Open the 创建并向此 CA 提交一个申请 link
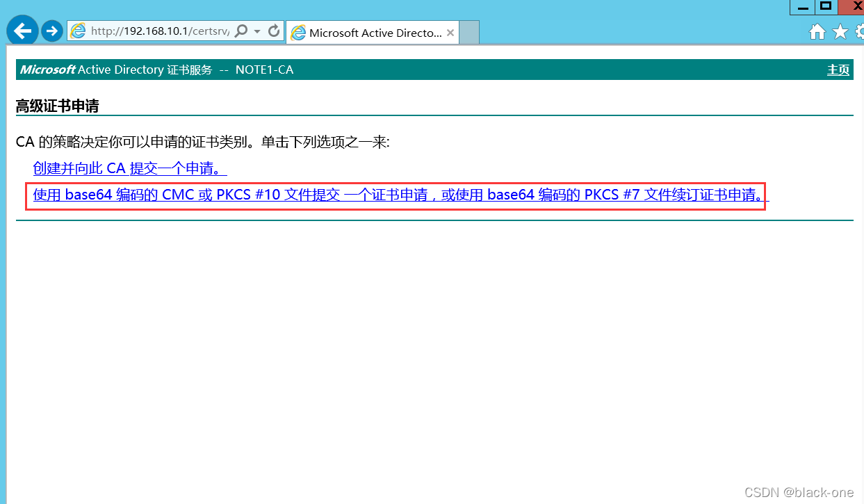 [x=130, y=168]
